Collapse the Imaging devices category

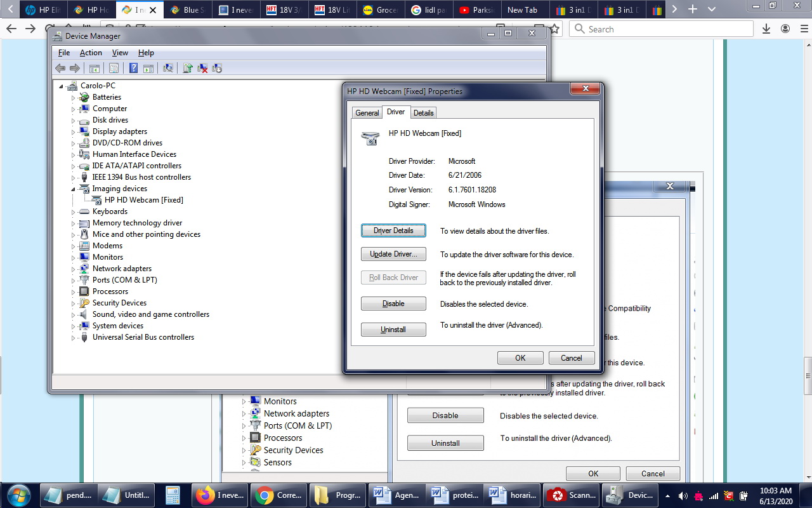point(74,189)
